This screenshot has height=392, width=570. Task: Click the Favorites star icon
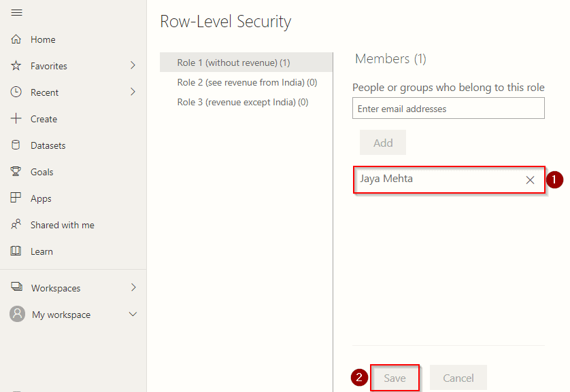click(x=16, y=66)
